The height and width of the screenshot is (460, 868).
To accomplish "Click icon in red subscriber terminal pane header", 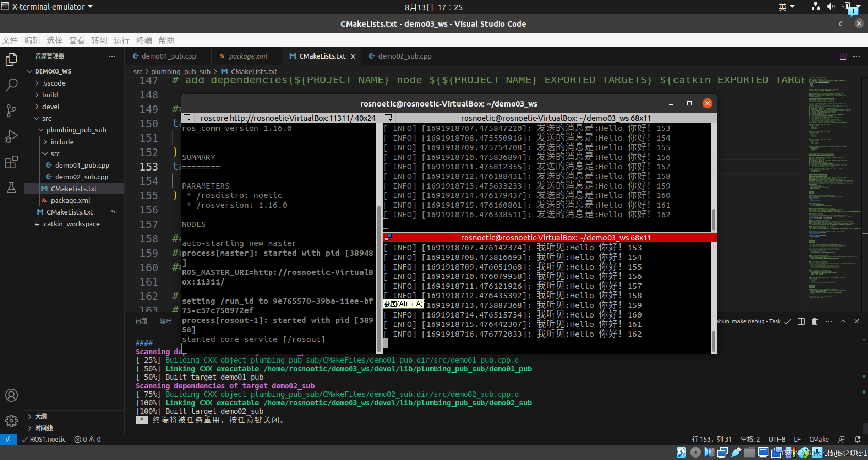I will coord(388,237).
